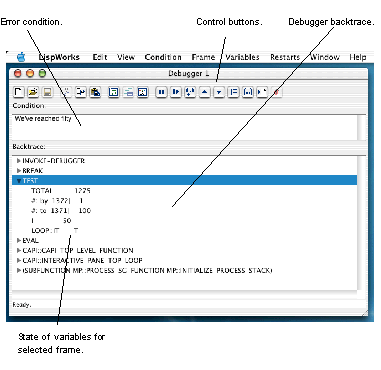Zoom the Debugger window with green button
381x370 pixels.
[x=42, y=73]
